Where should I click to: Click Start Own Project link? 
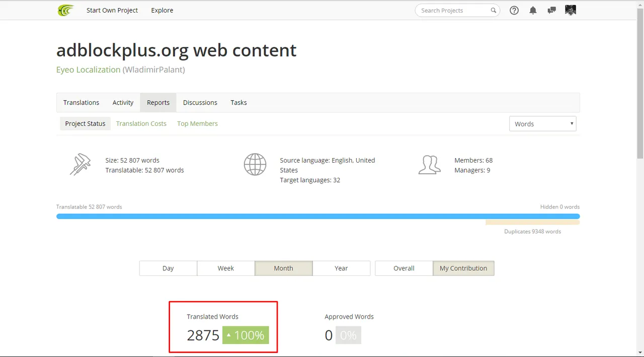pyautogui.click(x=112, y=10)
